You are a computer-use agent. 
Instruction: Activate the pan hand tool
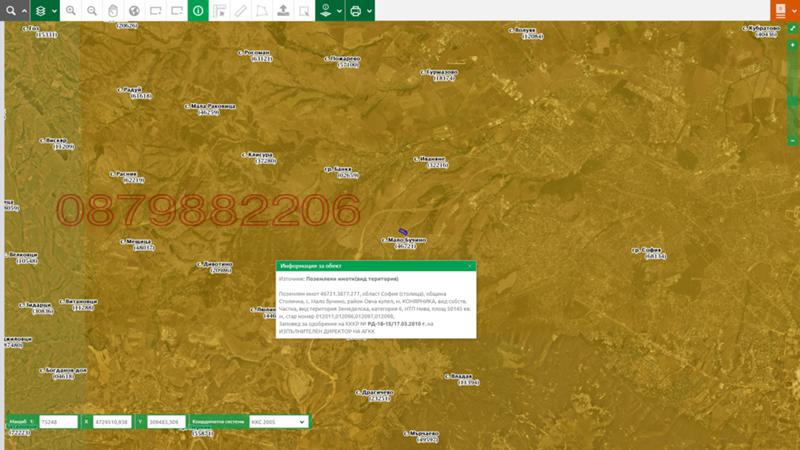pos(113,11)
